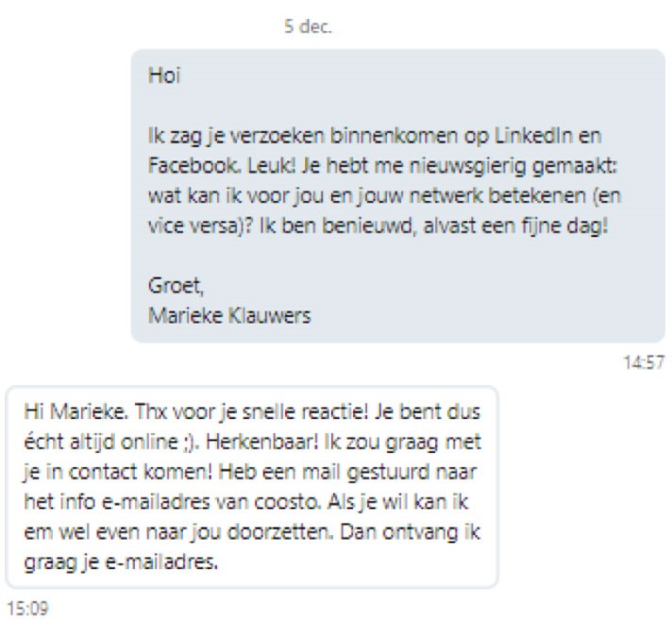This screenshot has width=672, height=622.
Task: Click the 15:09 timestamp
Action: click(x=28, y=608)
